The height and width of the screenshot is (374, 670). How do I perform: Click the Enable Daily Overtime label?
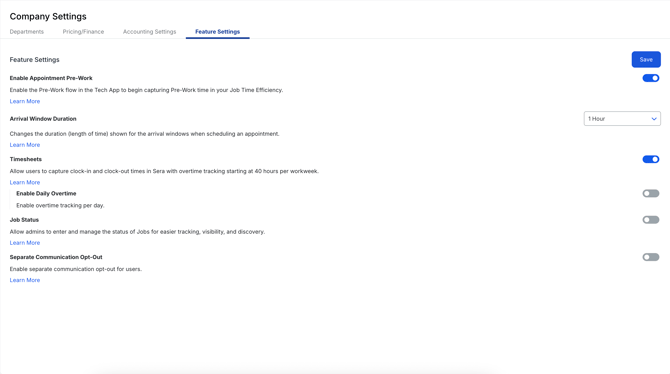46,194
